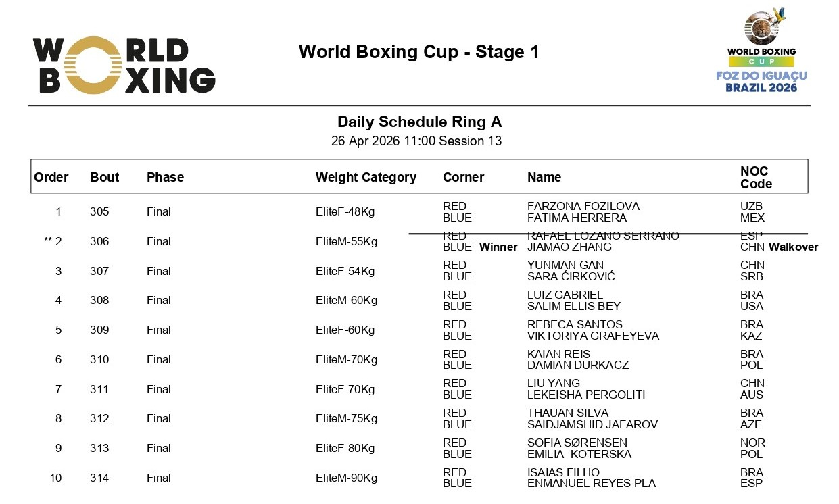Select the name Enmanuel Reyes Pla
The width and height of the screenshot is (839, 504).
(592, 483)
